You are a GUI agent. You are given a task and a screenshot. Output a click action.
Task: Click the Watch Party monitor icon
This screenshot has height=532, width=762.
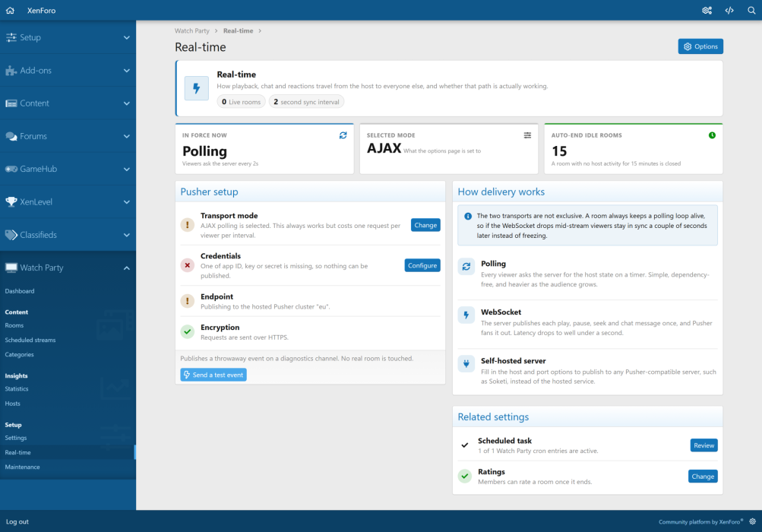click(x=11, y=268)
